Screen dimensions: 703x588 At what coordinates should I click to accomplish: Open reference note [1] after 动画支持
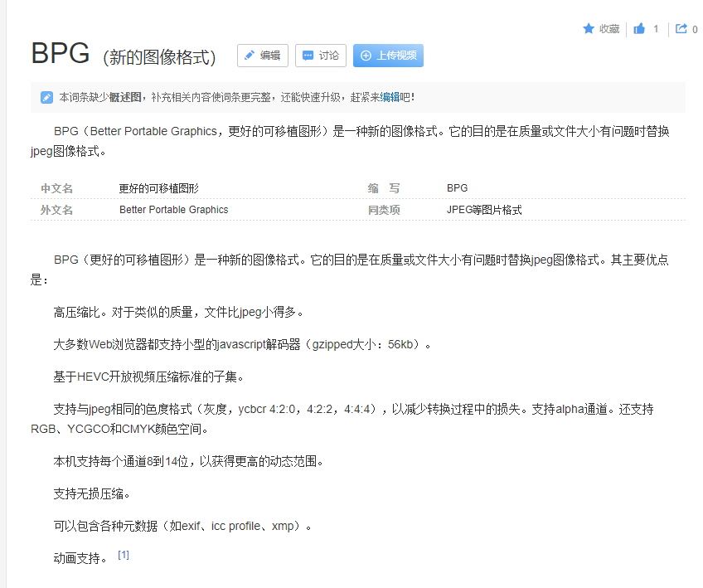(123, 554)
